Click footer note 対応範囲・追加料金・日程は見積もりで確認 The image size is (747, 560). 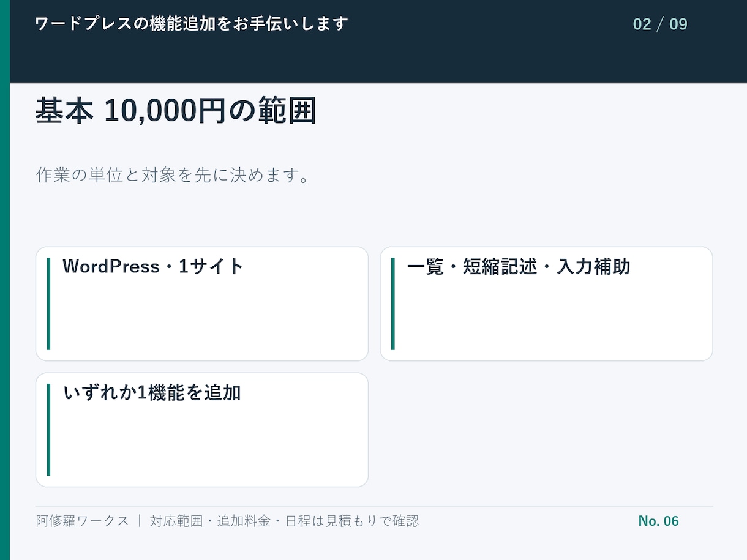(x=284, y=521)
